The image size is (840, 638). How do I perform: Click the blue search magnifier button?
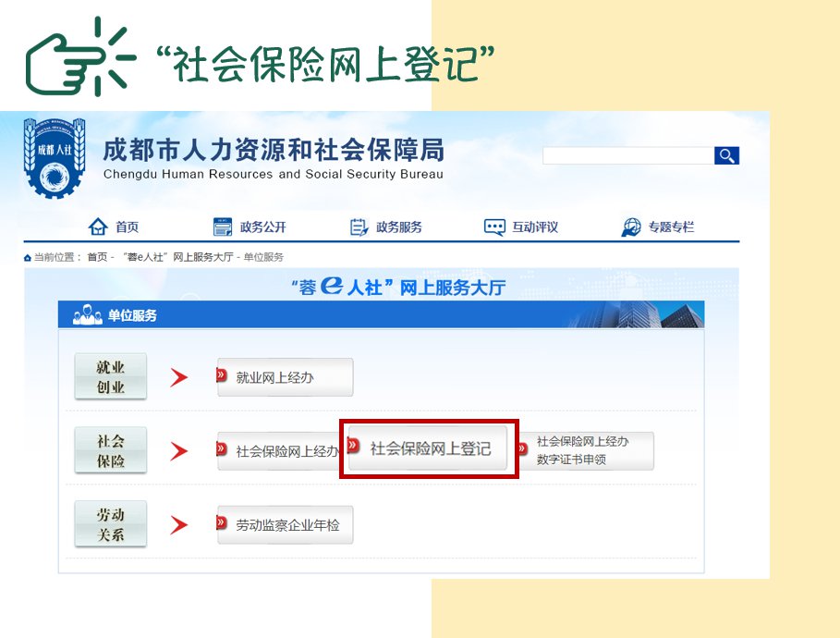[x=726, y=155]
